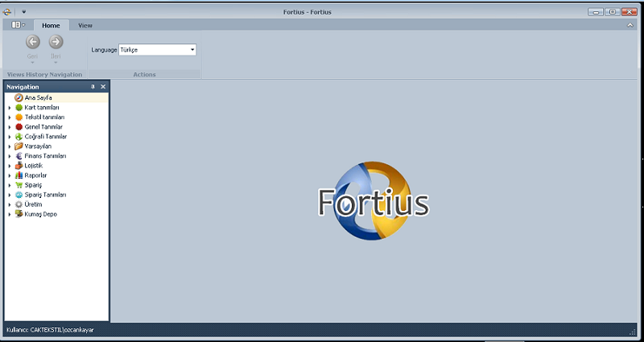Select the Üretim label
The width and height of the screenshot is (644, 342).
click(33, 204)
